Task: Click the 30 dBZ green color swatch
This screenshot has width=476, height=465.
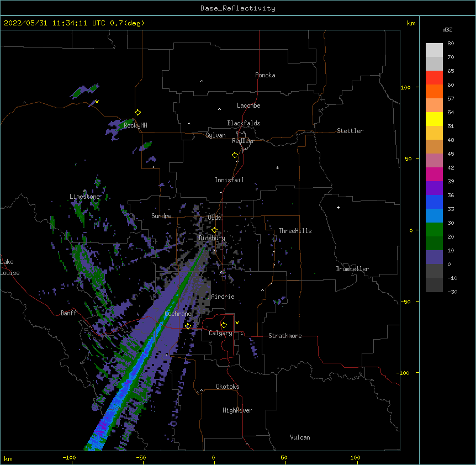Action: pyautogui.click(x=434, y=230)
